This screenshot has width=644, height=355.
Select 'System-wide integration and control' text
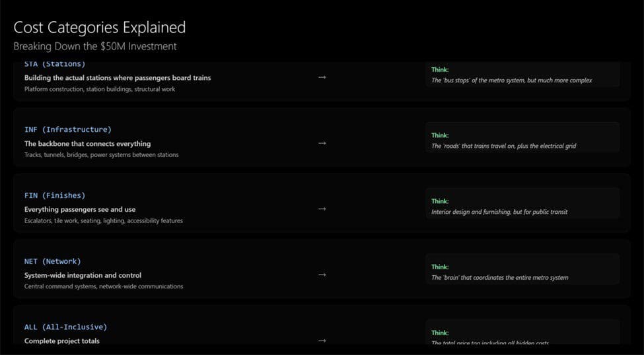(x=83, y=275)
